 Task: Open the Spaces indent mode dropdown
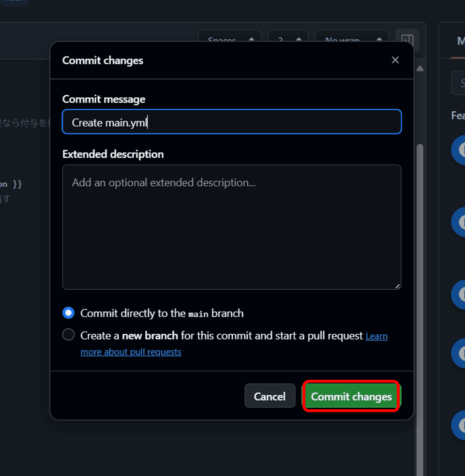pyautogui.click(x=230, y=40)
